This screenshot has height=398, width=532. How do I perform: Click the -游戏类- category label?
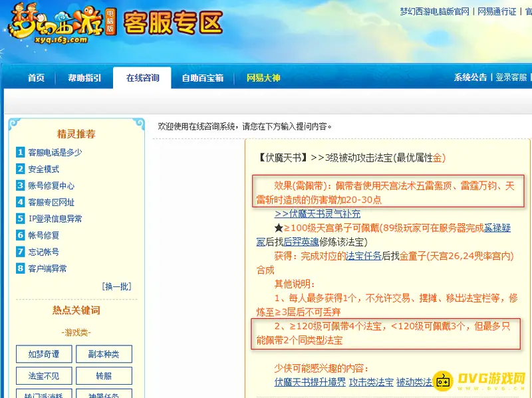click(76, 332)
